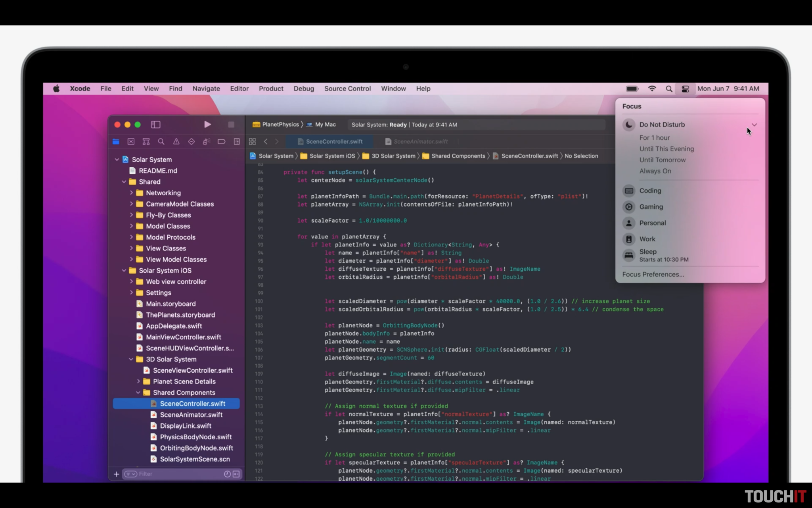The width and height of the screenshot is (812, 508).
Task: Open the Source Control navigator icon
Action: [x=131, y=142]
